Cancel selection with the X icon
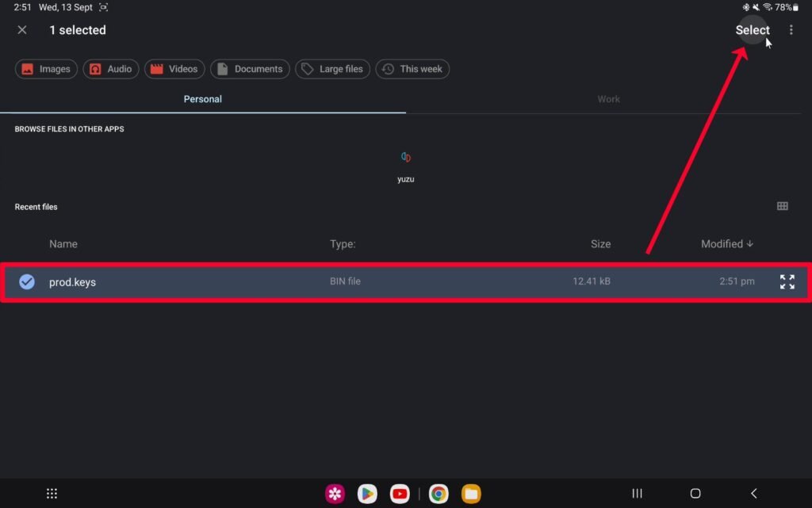Screen dimensions: 812x508 click(x=22, y=30)
